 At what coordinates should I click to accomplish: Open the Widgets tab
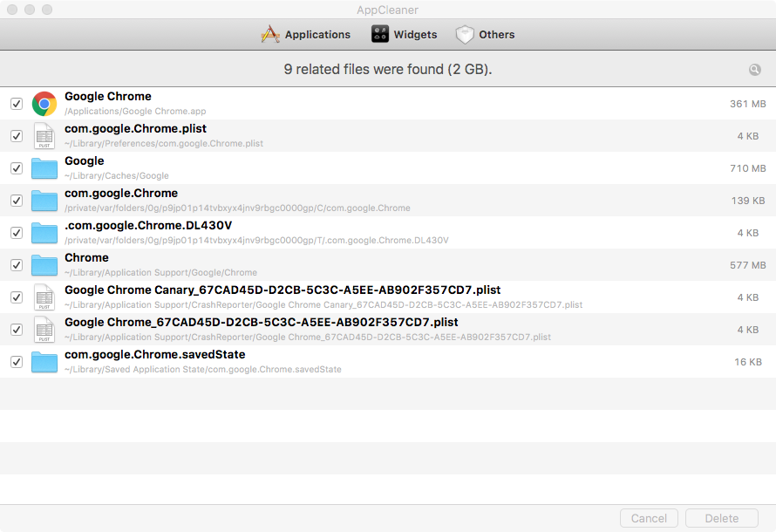coord(405,34)
